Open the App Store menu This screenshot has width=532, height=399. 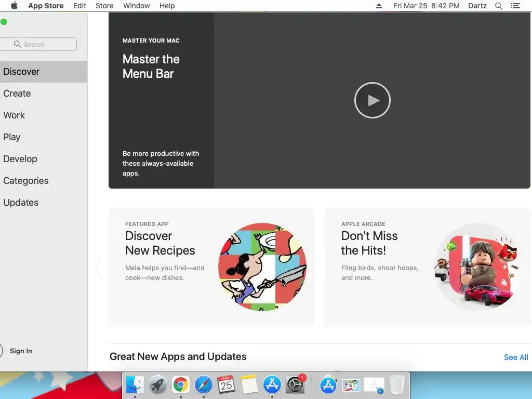click(46, 6)
